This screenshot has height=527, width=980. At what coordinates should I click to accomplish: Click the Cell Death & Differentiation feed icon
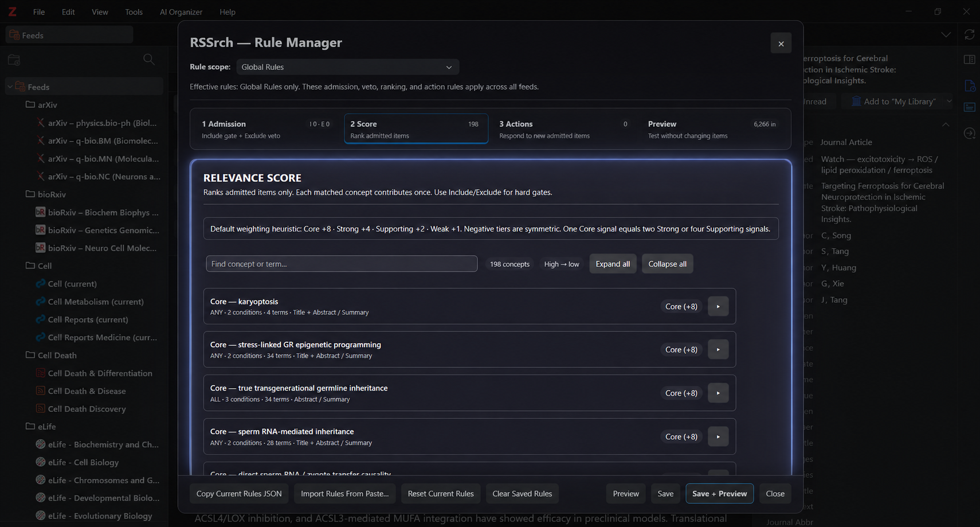pos(41,373)
